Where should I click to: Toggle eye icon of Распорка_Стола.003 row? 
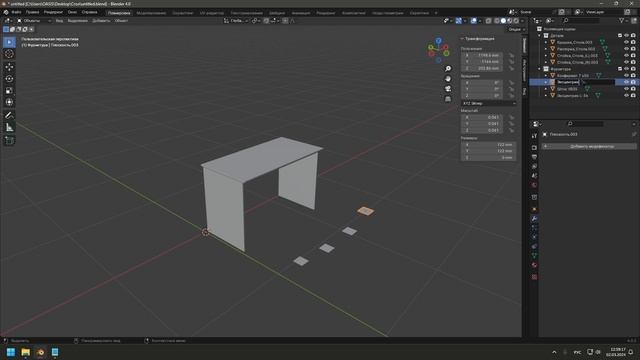coord(627,49)
